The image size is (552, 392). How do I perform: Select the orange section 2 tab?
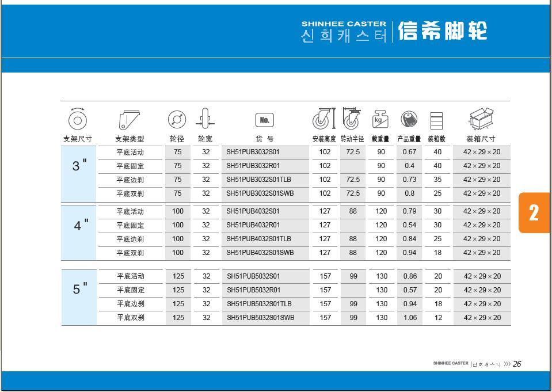click(535, 212)
